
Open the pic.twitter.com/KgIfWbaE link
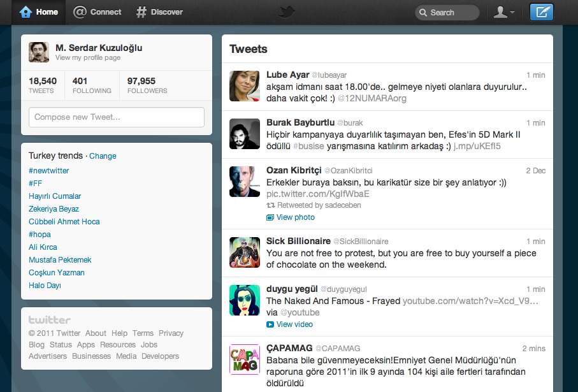318,194
